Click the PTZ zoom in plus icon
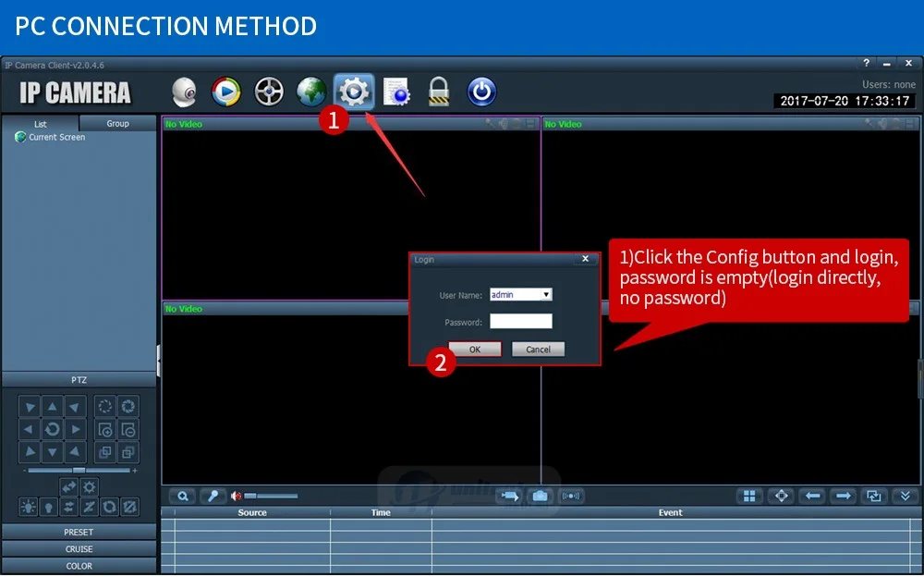 (x=105, y=429)
